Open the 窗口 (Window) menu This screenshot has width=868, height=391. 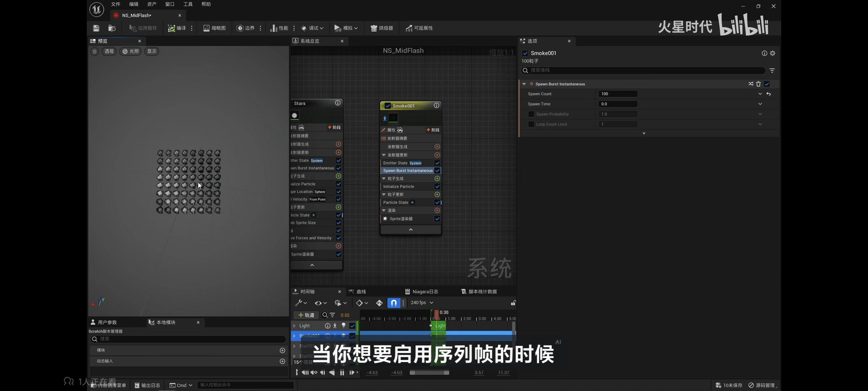point(170,4)
